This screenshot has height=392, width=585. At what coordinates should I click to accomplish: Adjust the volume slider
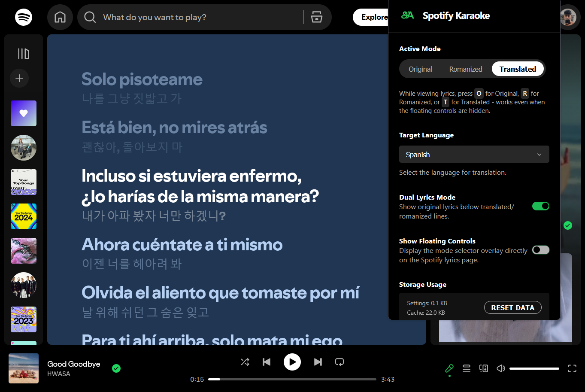pyautogui.click(x=534, y=368)
